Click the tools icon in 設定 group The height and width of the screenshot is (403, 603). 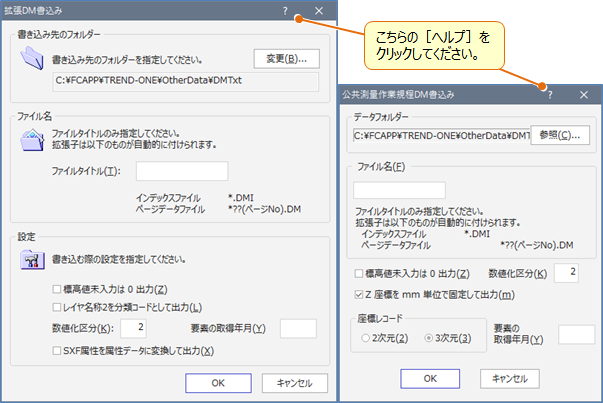point(32,260)
